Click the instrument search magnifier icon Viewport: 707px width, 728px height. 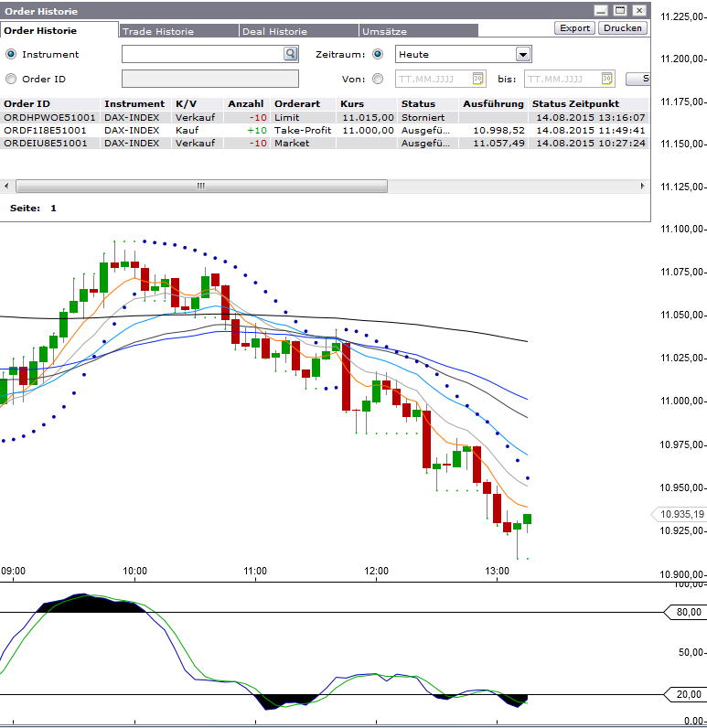290,55
